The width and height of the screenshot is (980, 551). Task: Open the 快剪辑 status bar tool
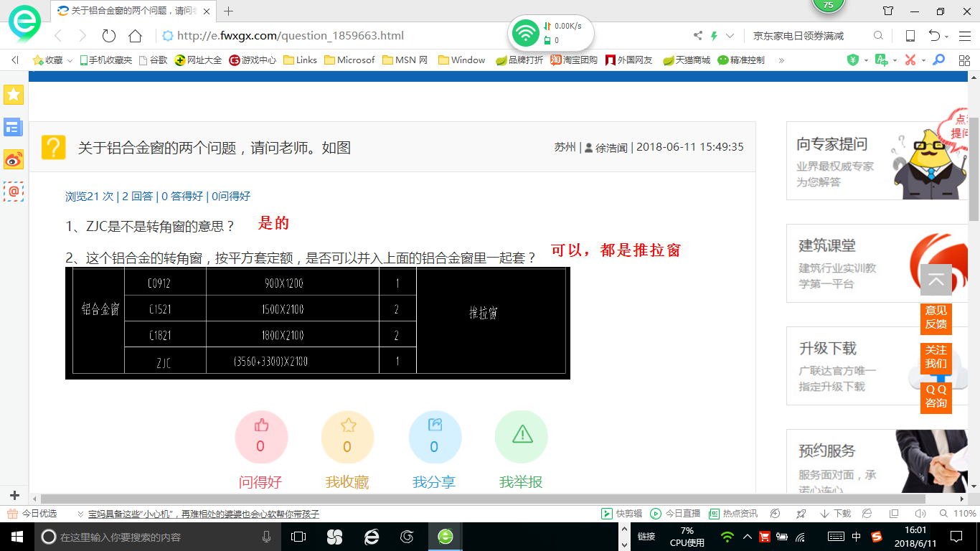point(621,514)
